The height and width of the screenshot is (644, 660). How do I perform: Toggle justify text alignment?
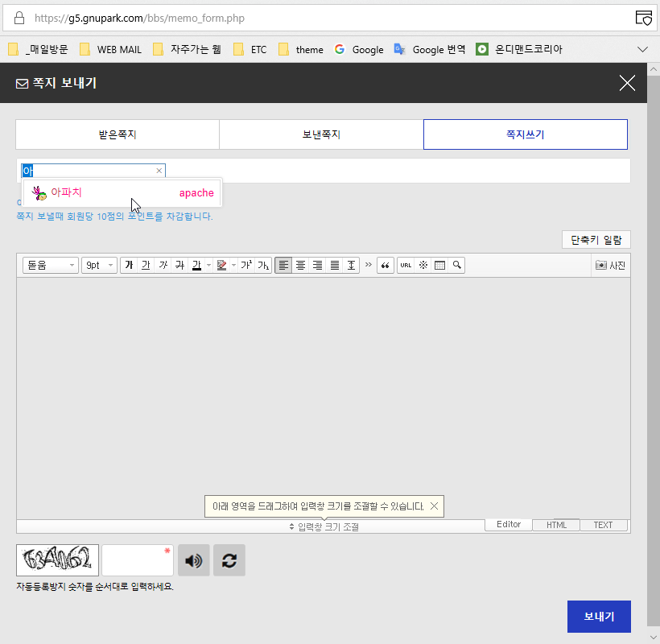click(x=335, y=266)
